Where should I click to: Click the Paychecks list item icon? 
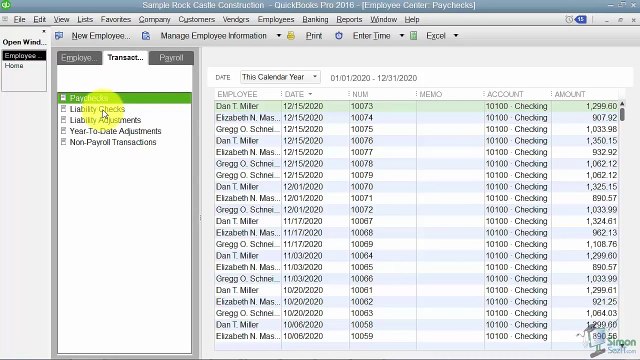(x=63, y=98)
